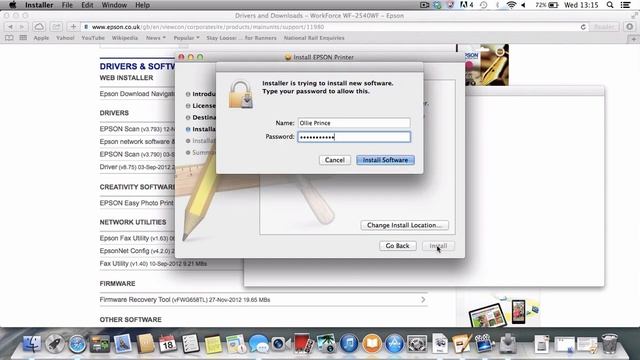Open Notification Center list icon
The height and width of the screenshot is (360, 640).
(625, 5)
